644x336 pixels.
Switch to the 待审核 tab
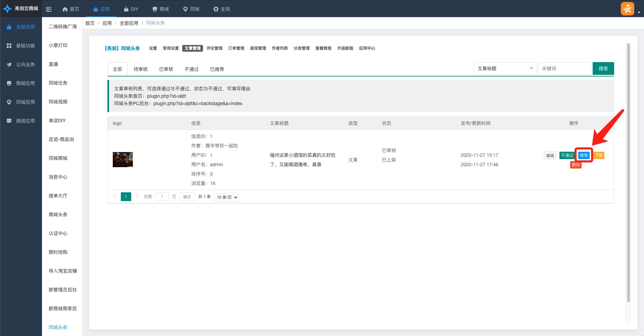pyautogui.click(x=140, y=69)
